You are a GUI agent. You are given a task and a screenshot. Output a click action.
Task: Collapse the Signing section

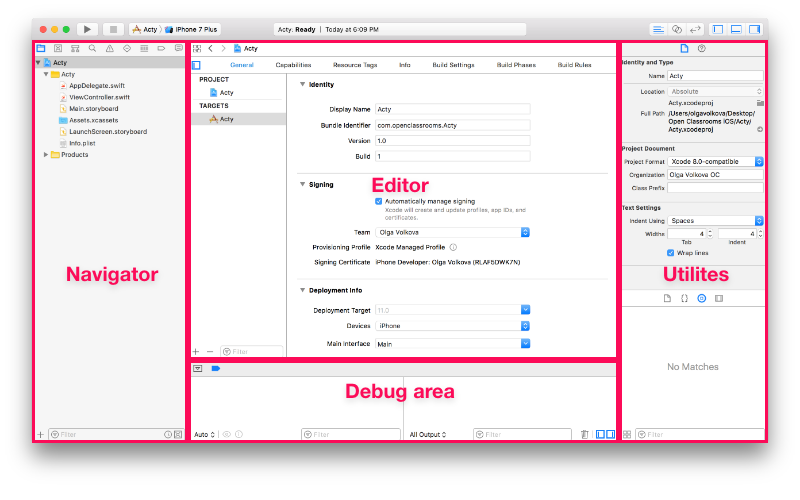303,184
